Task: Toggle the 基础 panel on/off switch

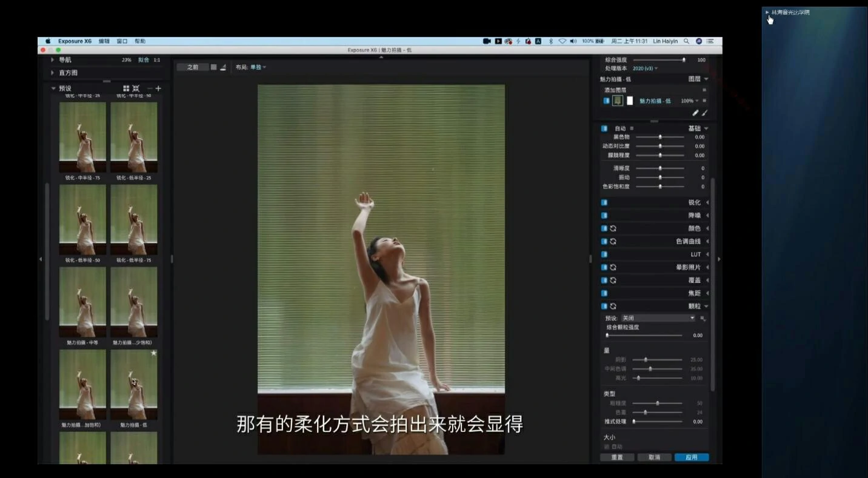Action: click(604, 128)
